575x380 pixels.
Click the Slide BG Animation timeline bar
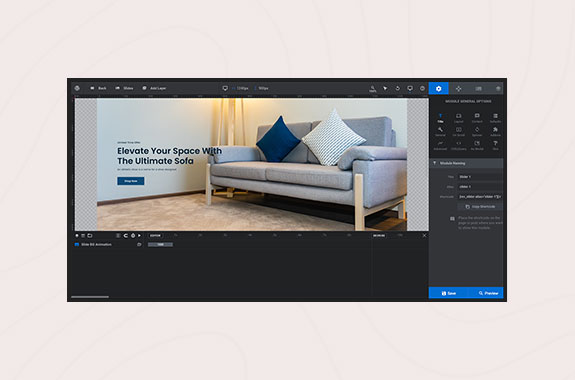(160, 244)
